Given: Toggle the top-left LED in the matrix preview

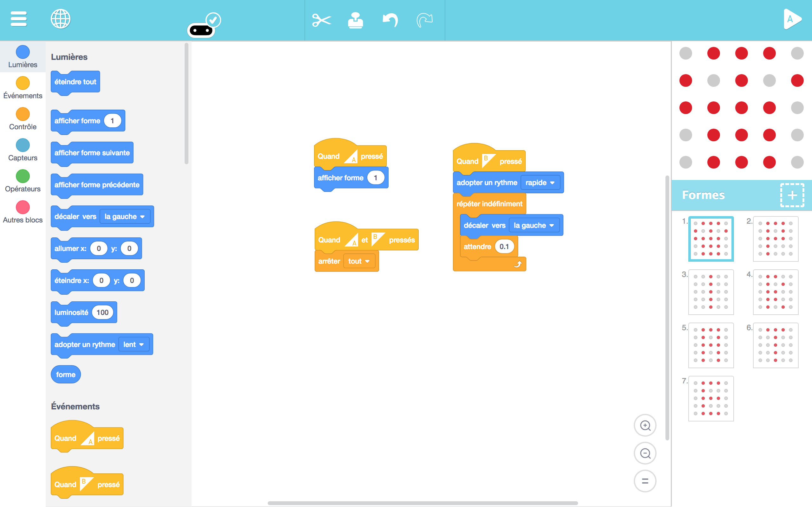Looking at the screenshot, I should click(x=685, y=53).
